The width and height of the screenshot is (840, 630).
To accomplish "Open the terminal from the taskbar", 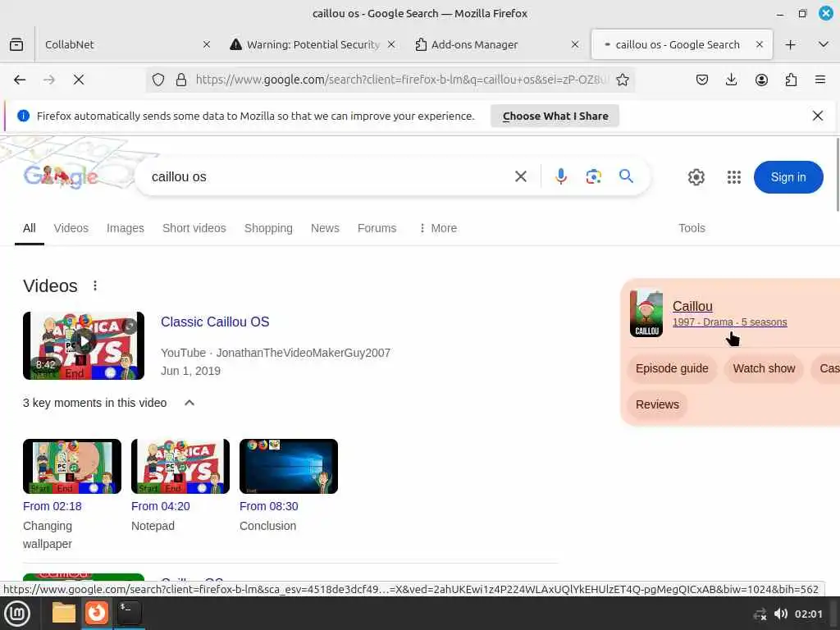I will point(129,614).
